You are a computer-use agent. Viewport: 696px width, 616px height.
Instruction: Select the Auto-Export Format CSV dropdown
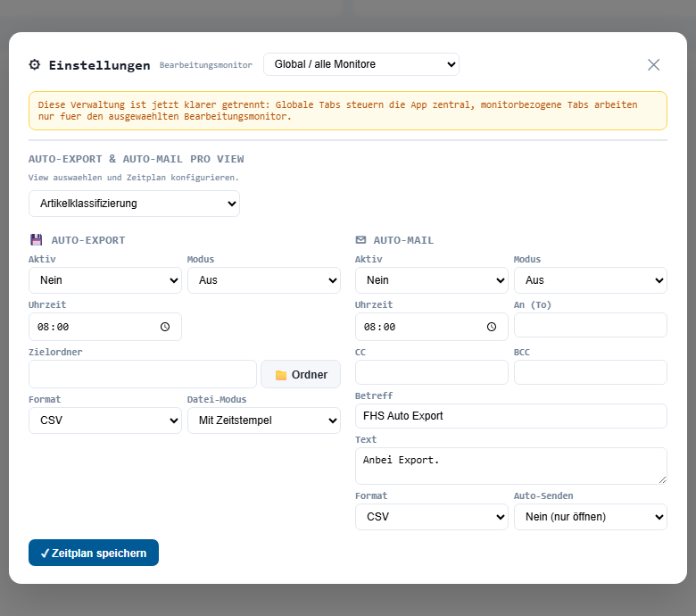[105, 420]
